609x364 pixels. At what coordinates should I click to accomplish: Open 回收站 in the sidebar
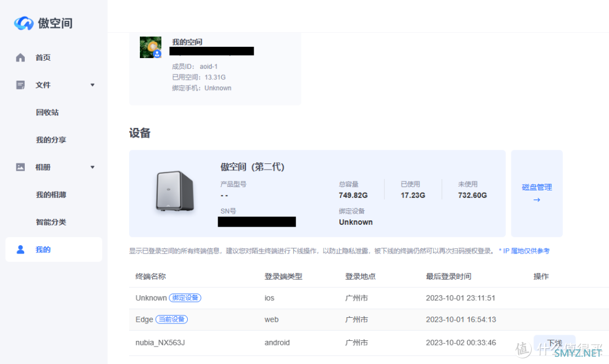click(x=47, y=113)
